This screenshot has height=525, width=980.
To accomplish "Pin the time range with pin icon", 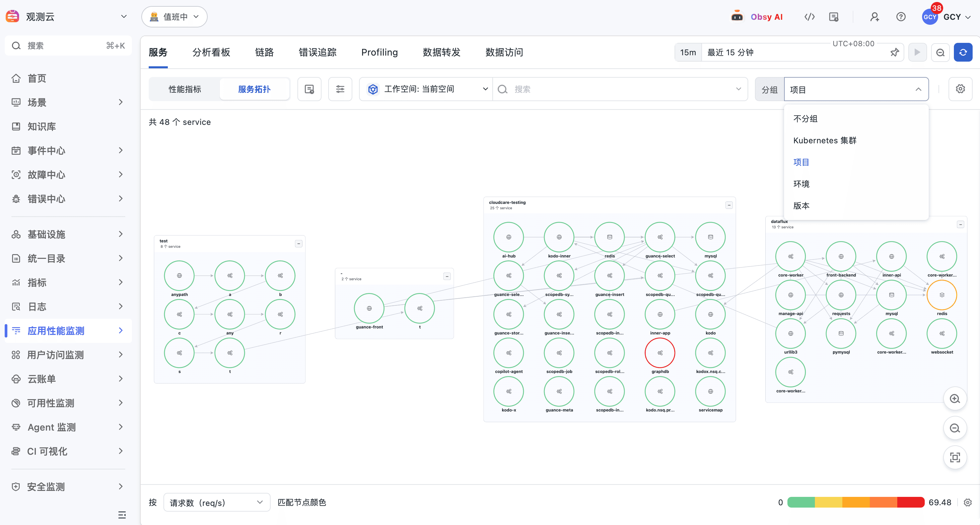I will tap(895, 52).
